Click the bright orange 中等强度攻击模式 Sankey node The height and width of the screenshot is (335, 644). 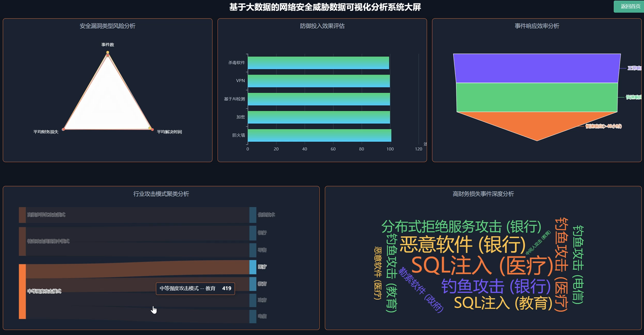click(x=22, y=291)
